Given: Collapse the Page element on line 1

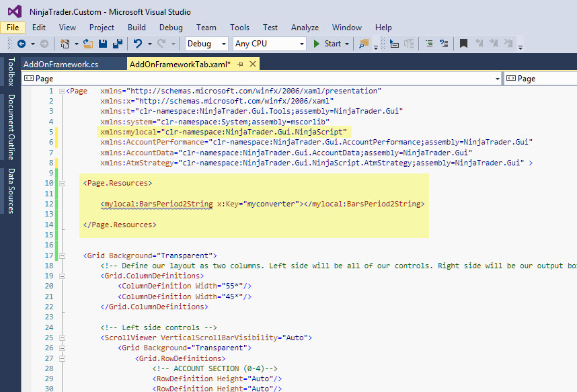Looking at the screenshot, I should click(62, 91).
